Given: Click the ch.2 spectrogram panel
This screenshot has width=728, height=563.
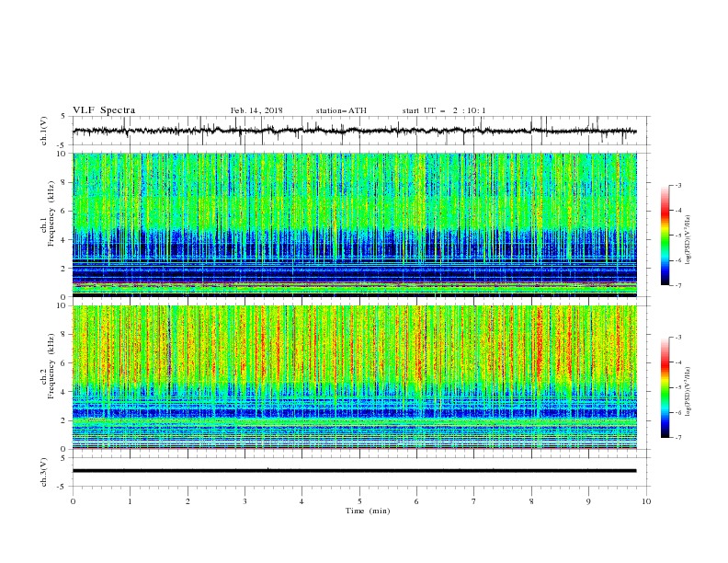Looking at the screenshot, I should (x=355, y=377).
